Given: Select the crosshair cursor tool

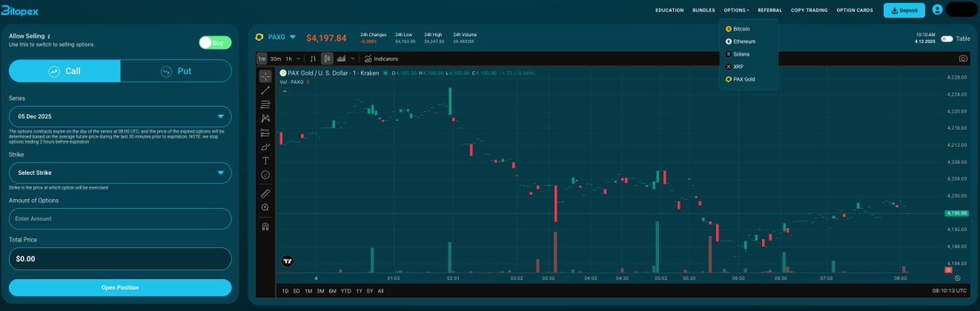Looking at the screenshot, I should pos(265,76).
